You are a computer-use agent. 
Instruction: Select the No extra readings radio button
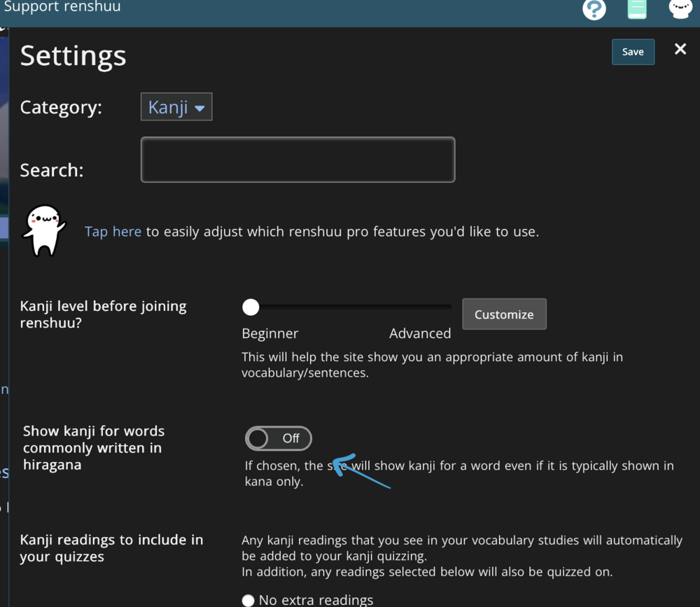pyautogui.click(x=248, y=600)
